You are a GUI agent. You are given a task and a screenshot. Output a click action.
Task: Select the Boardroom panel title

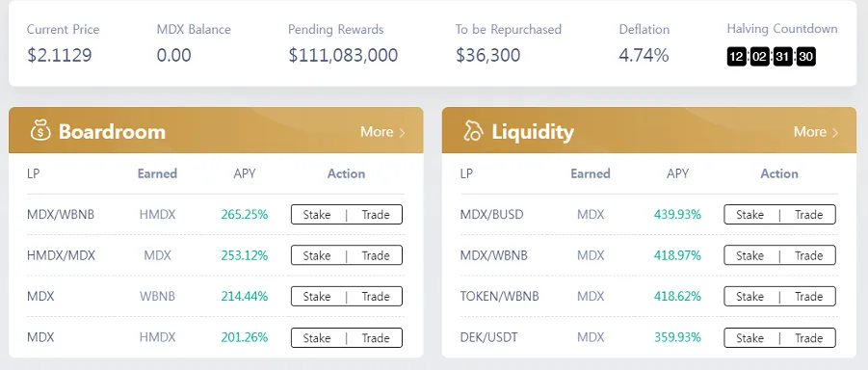tap(112, 132)
